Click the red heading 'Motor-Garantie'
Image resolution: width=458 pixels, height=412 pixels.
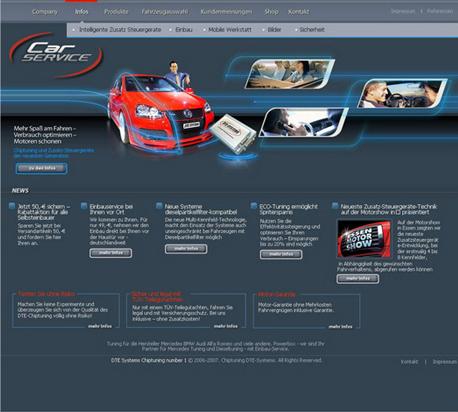point(277,294)
